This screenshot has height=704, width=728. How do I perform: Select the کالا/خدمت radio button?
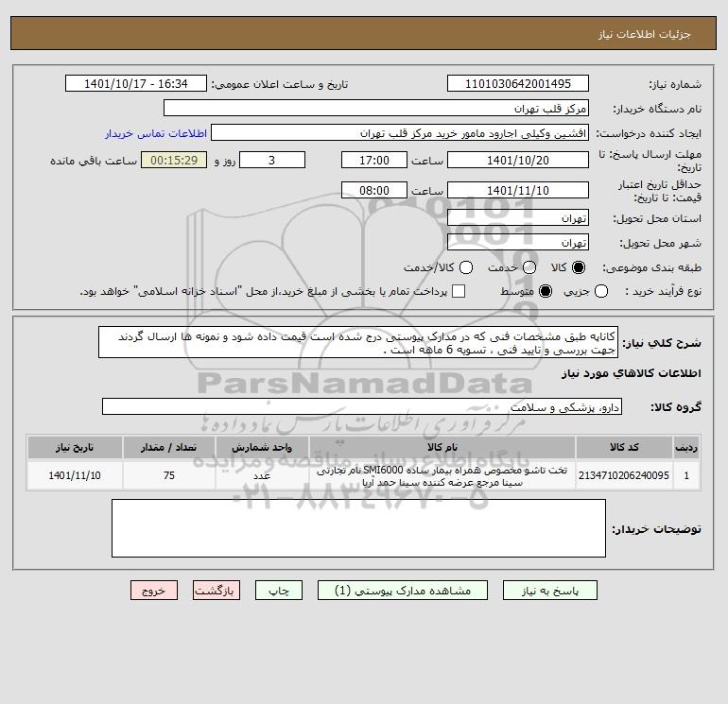coord(466,267)
